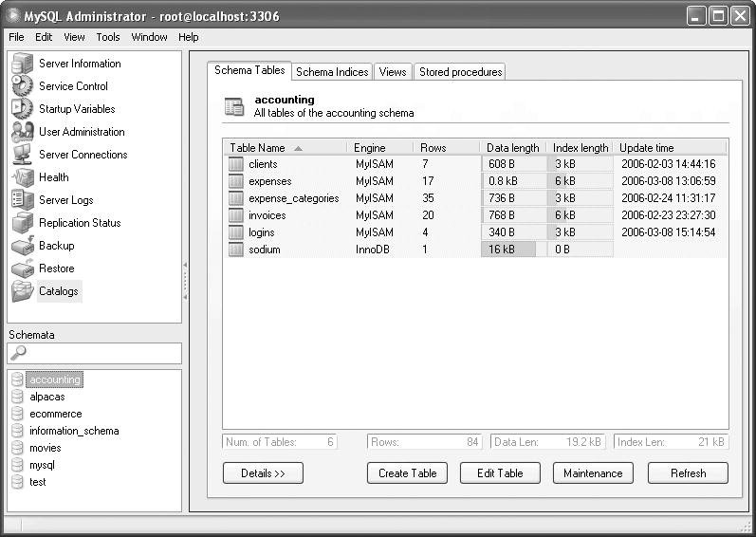The width and height of the screenshot is (756, 537).
Task: Select the movies schema name
Action: pos(46,448)
